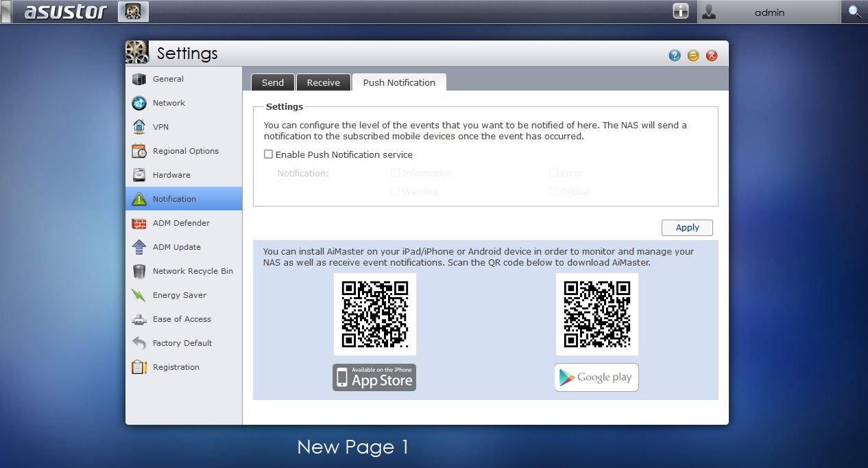Open Regional Options via its calendar icon
The width and height of the screenshot is (868, 468).
click(x=139, y=151)
